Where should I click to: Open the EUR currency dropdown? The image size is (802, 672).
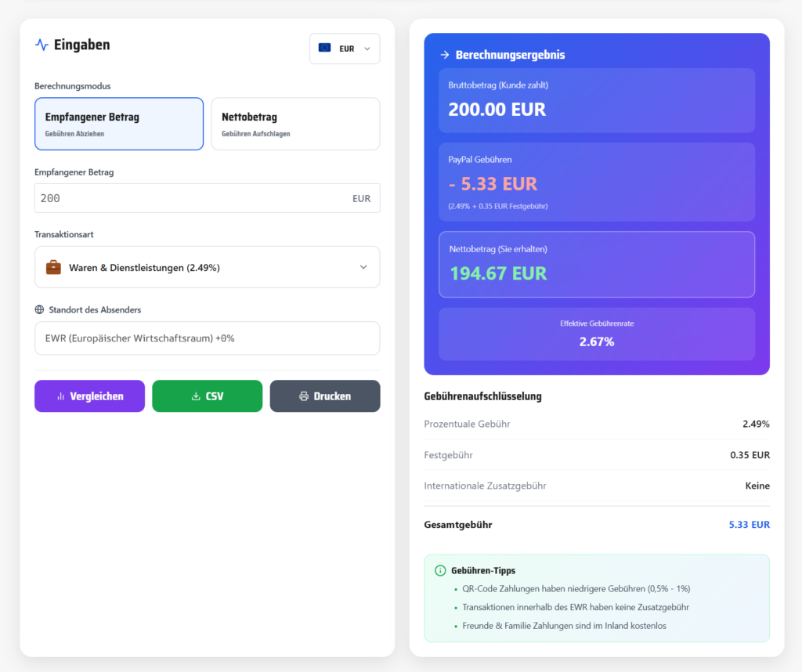coord(345,49)
